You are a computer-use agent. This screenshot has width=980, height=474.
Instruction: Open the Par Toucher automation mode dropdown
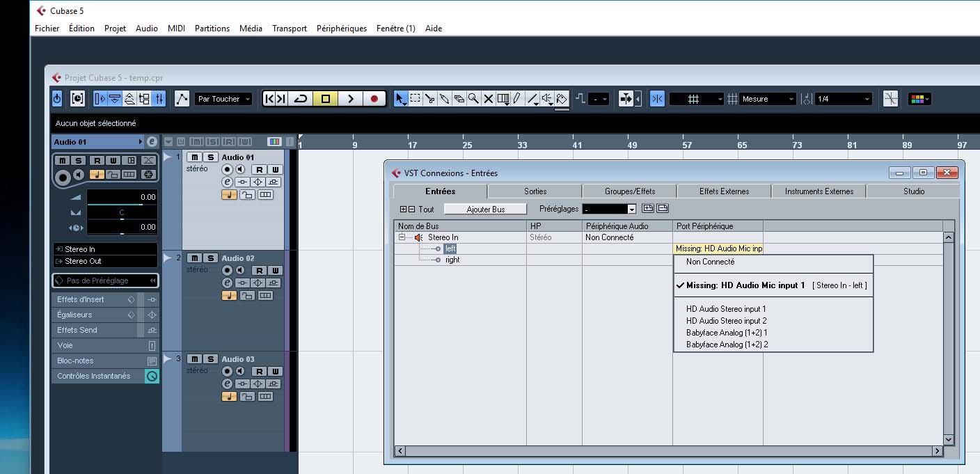223,99
